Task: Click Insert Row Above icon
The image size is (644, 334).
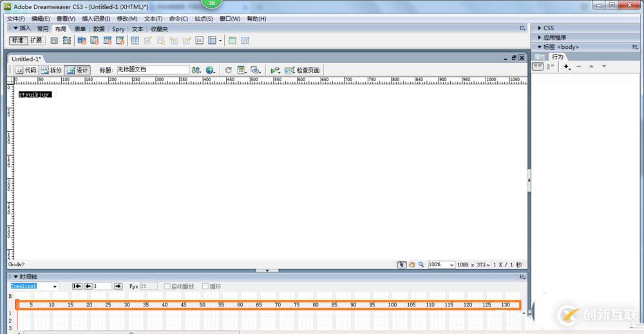Action: (x=148, y=41)
